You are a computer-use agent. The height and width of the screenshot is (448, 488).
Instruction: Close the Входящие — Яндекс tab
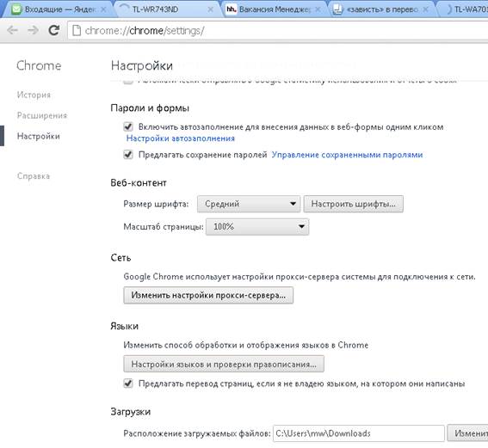[x=103, y=9]
